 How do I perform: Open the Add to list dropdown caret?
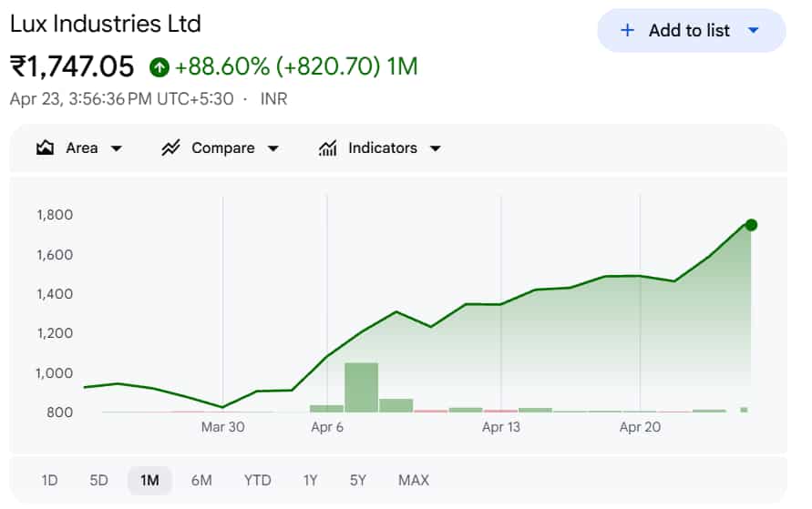pyautogui.click(x=754, y=31)
